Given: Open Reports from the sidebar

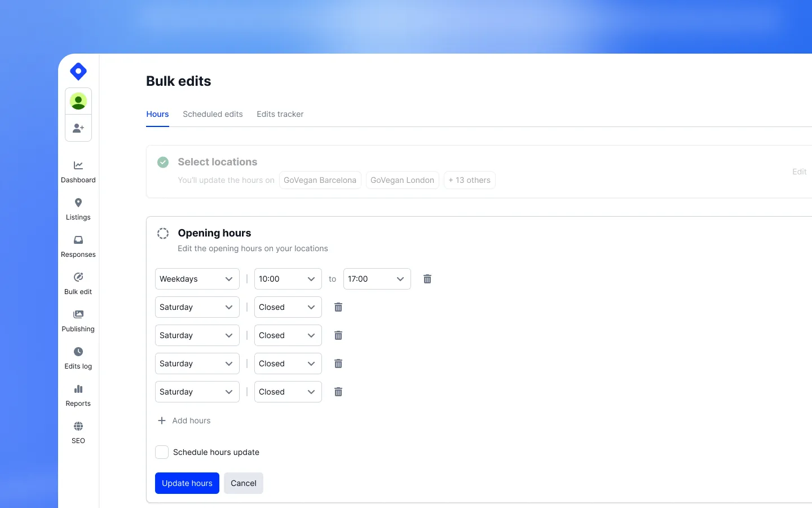Looking at the screenshot, I should (78, 395).
